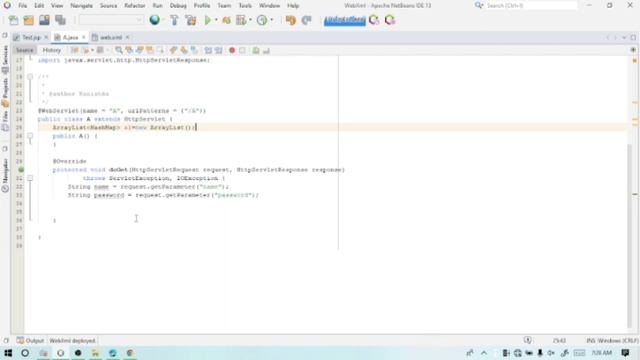Click the Attach Profiler clock icon
Viewport: 640px width, 360px height.
(262, 20)
